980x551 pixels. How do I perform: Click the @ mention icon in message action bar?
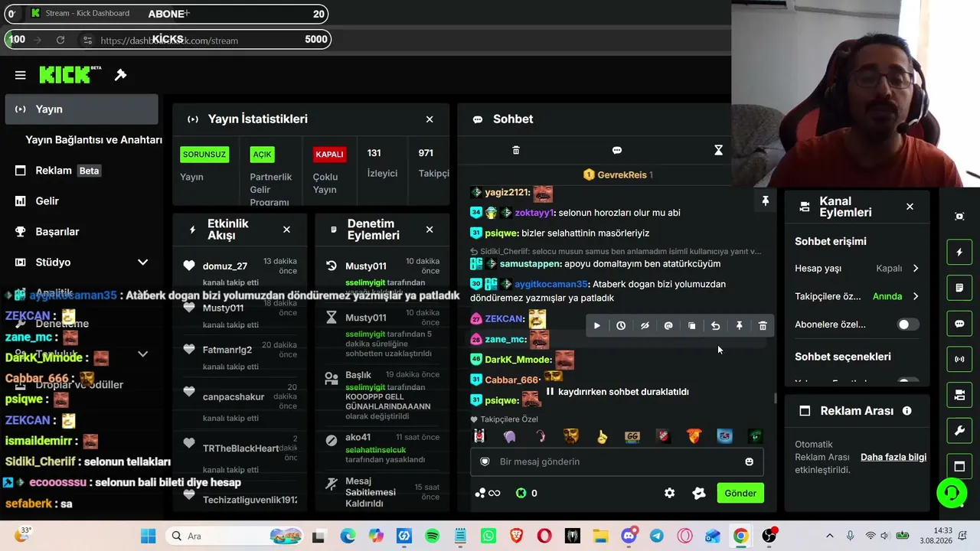tap(668, 326)
